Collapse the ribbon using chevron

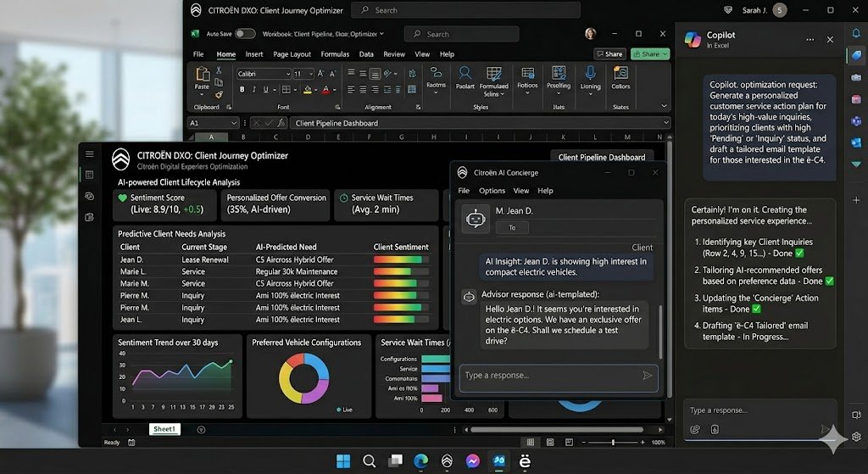(x=664, y=106)
